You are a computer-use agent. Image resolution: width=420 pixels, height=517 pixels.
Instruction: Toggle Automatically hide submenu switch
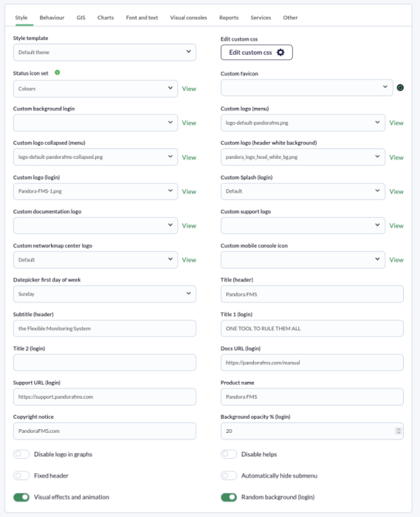(x=229, y=476)
